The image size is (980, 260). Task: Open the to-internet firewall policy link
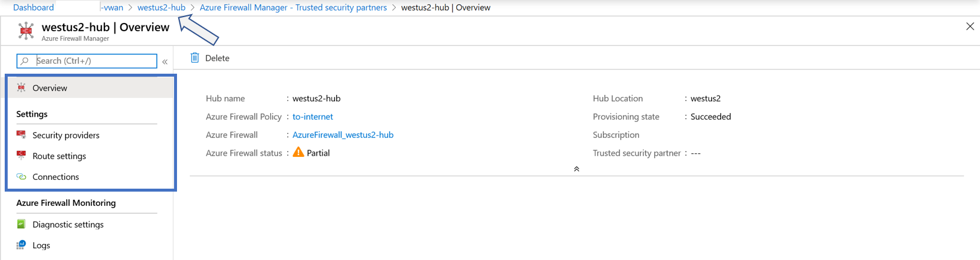pos(313,117)
